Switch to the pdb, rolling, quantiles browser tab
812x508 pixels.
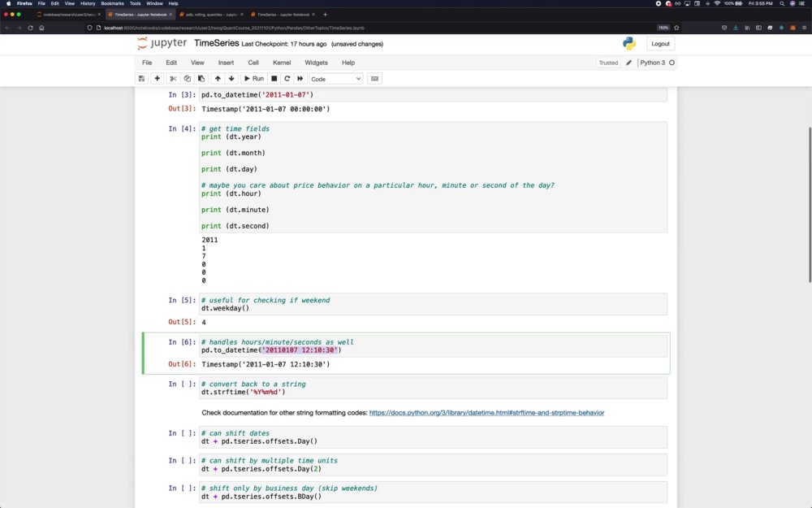coord(211,15)
